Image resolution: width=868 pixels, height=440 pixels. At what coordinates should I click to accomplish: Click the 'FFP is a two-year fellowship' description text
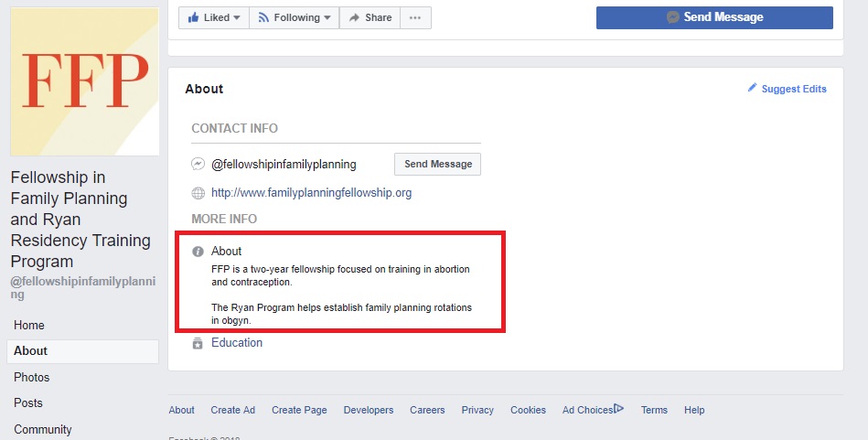340,275
